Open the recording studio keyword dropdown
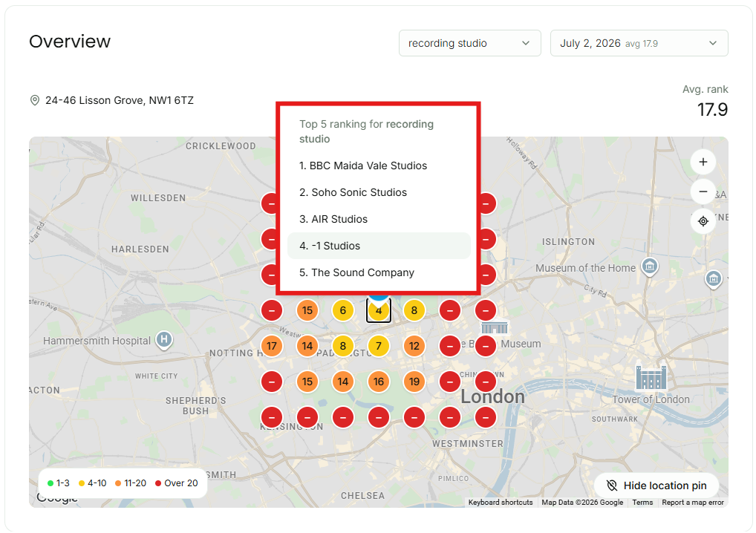Viewport: 756px width, 533px height. pos(469,43)
